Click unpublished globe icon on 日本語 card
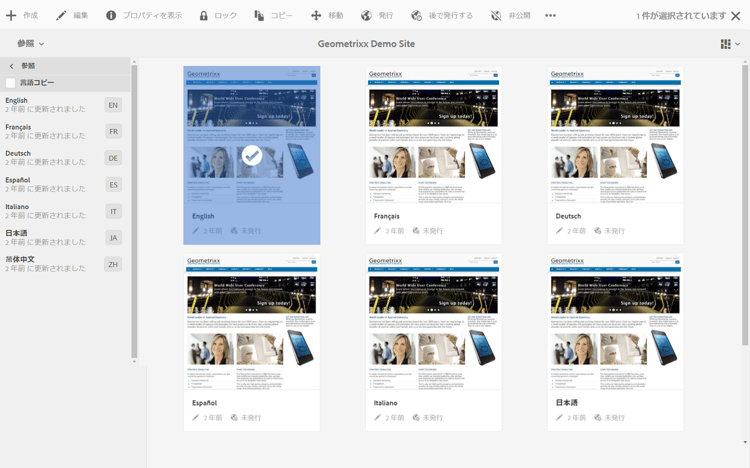This screenshot has height=468, width=750. point(598,417)
